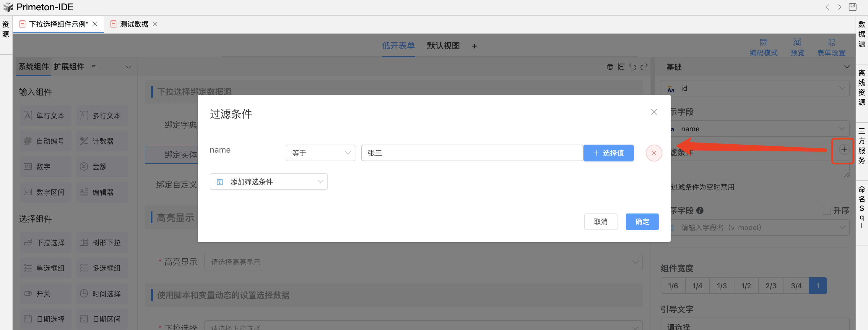
Task: Switch to the 默认视图 tab
Action: tap(443, 46)
